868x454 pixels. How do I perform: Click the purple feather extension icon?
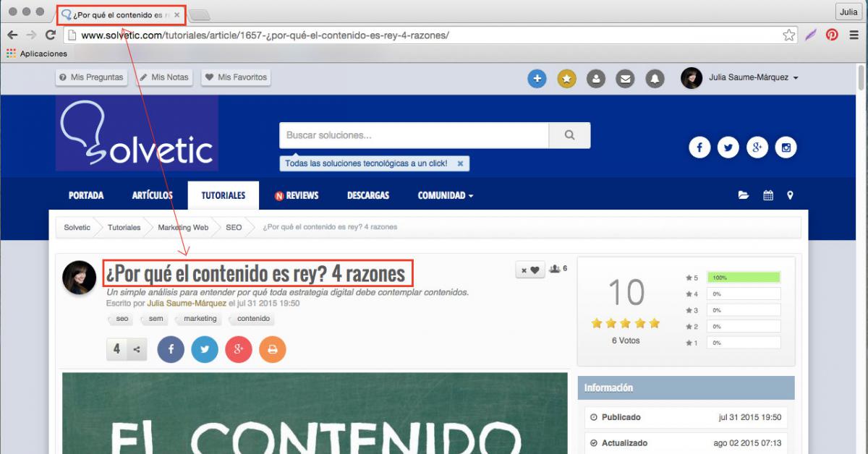(x=812, y=35)
